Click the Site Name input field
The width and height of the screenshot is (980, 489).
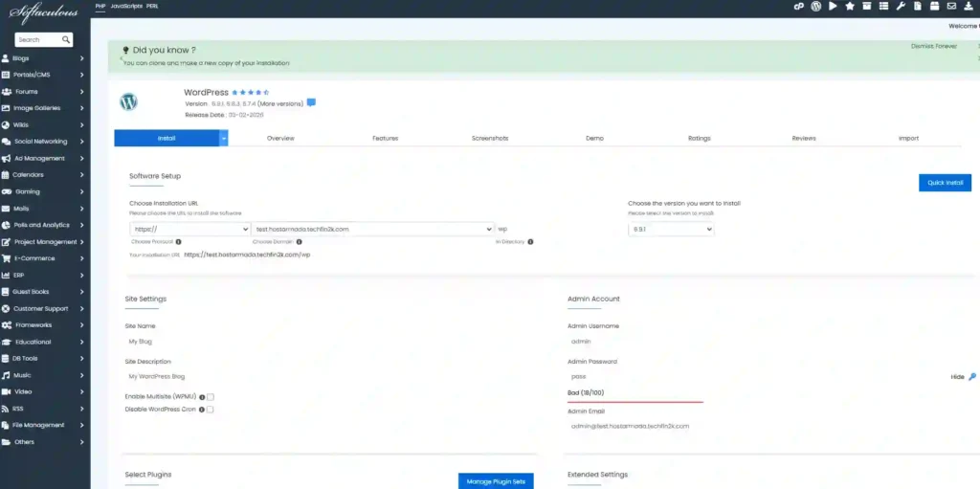pos(330,342)
